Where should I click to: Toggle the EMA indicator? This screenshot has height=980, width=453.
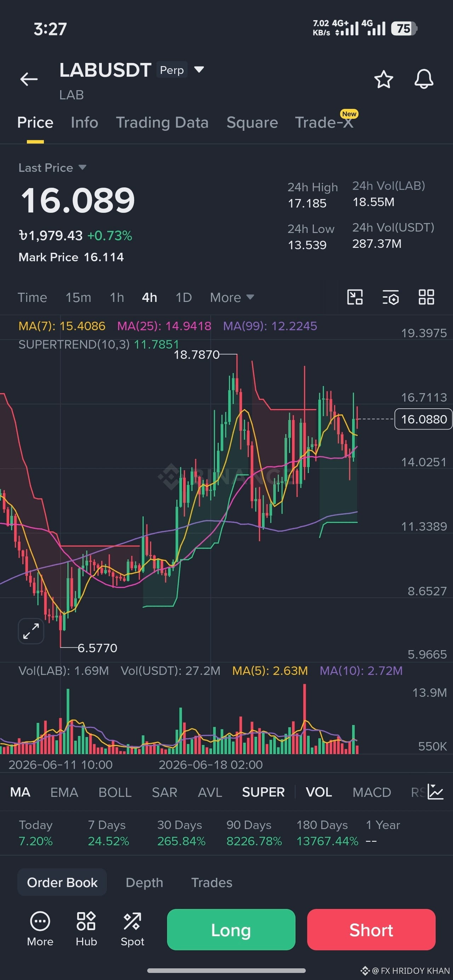[x=64, y=792]
